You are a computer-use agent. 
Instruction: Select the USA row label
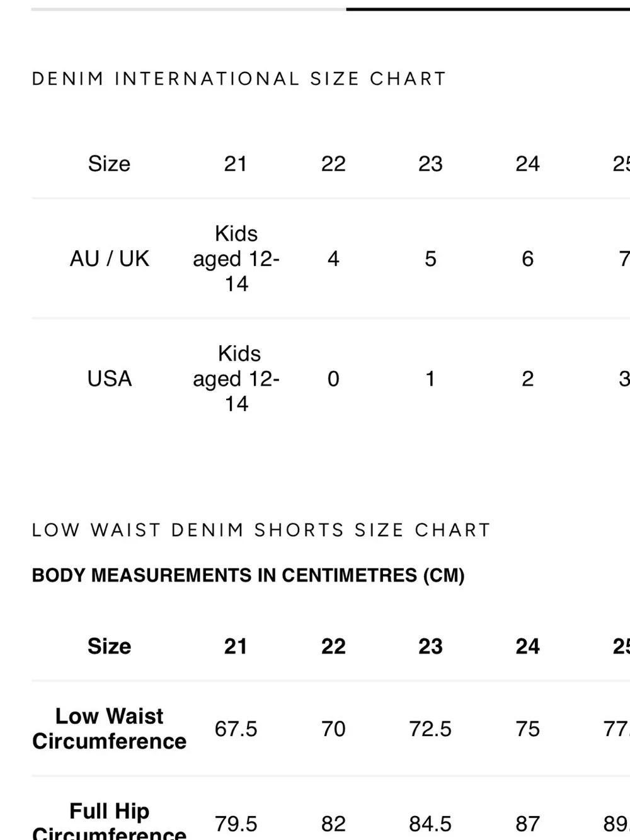click(x=110, y=379)
